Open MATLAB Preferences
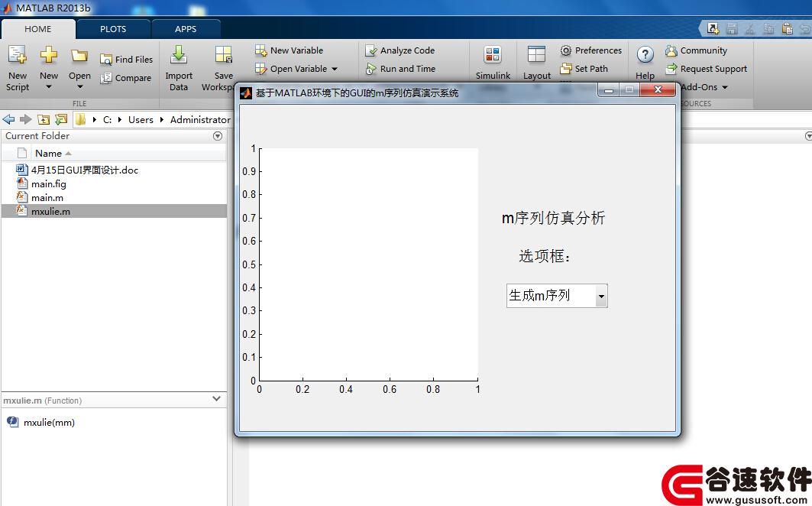 (591, 50)
